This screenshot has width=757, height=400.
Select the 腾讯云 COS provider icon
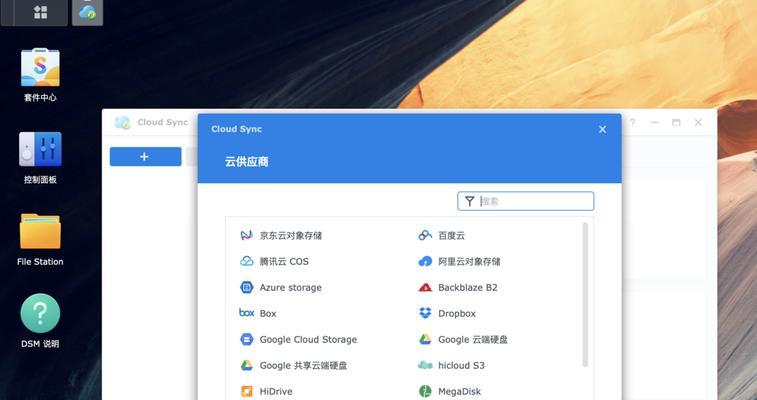click(247, 262)
